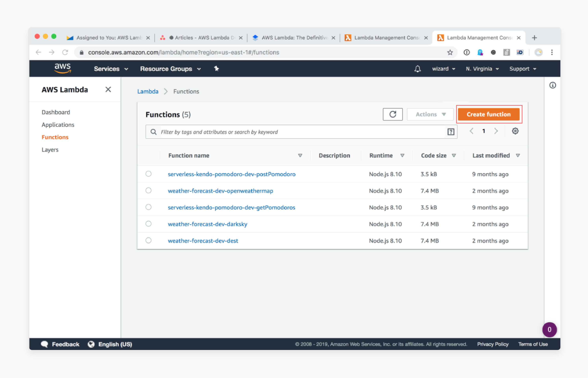Select weather-forecast-dev-dest radio button

[x=148, y=241]
